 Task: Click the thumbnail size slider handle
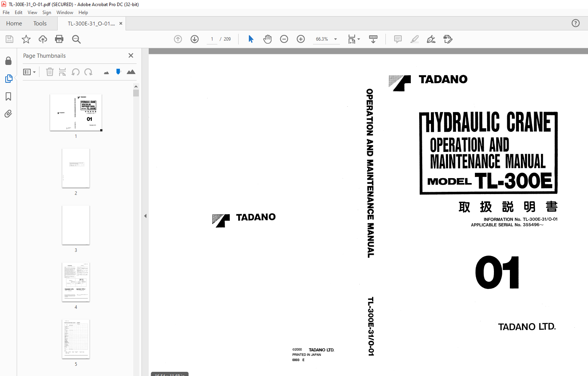pyautogui.click(x=118, y=71)
